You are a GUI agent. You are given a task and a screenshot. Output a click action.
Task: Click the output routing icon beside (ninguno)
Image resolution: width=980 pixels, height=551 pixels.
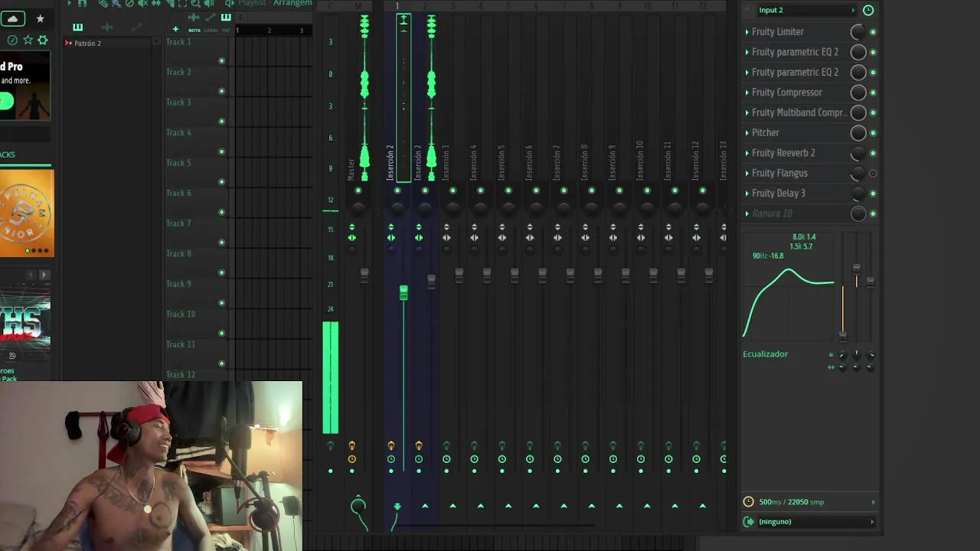click(x=748, y=521)
